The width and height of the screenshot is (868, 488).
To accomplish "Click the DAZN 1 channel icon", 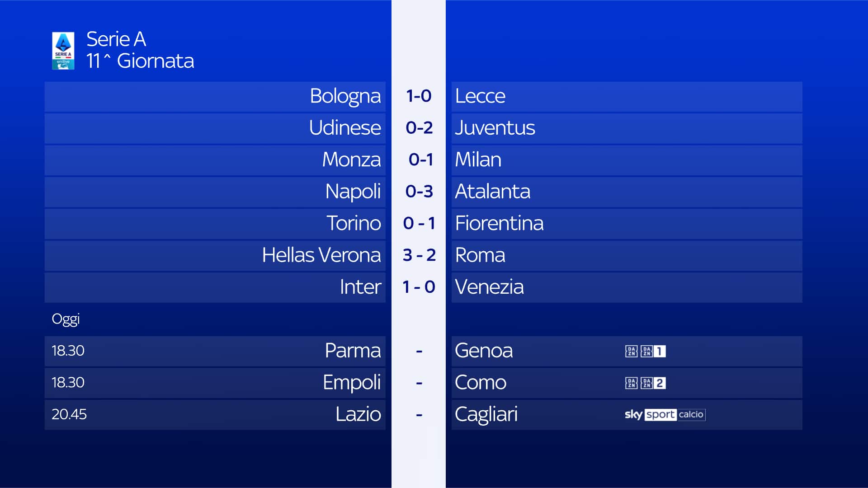I will 653,351.
